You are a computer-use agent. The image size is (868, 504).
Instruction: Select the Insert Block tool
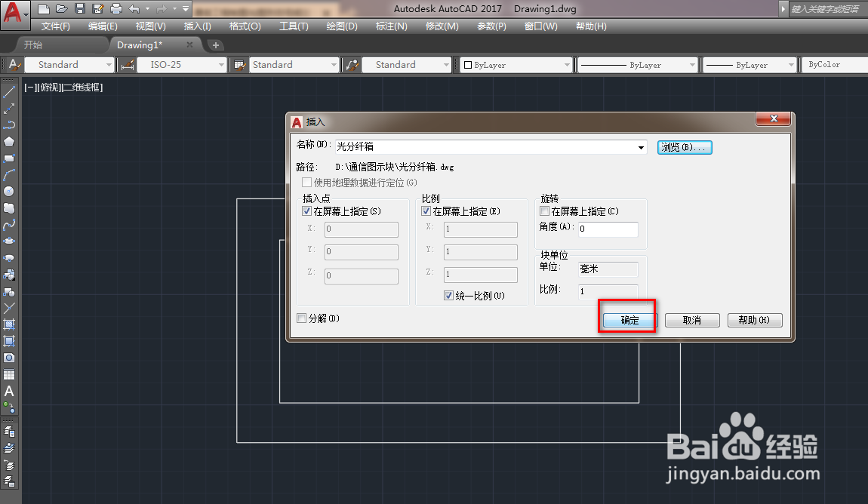coord(9,275)
